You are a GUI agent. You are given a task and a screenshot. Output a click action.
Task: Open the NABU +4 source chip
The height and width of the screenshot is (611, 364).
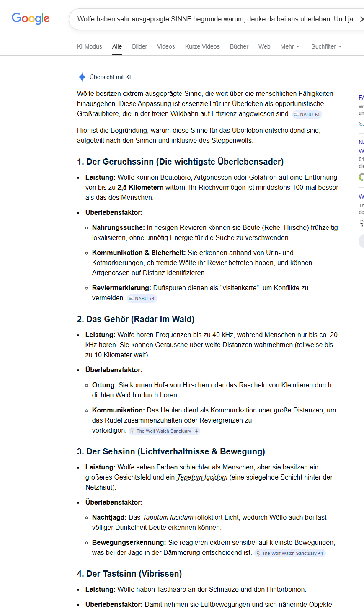pyautogui.click(x=142, y=299)
